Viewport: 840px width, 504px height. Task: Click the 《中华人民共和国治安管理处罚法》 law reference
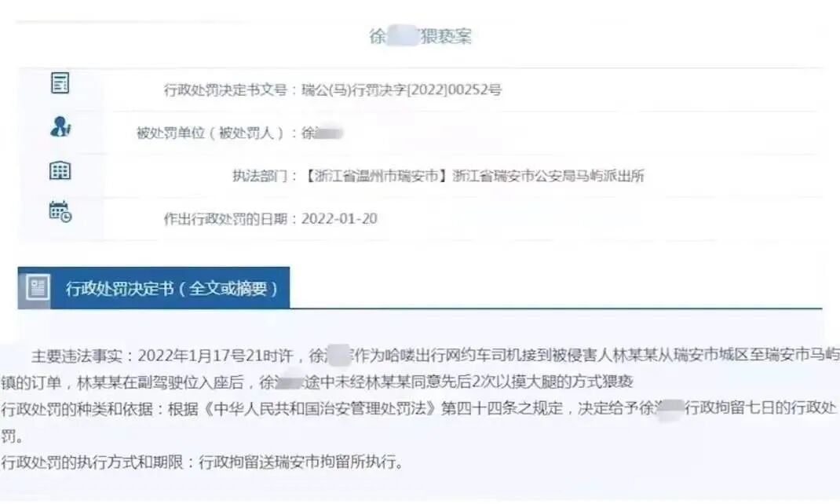pos(317,409)
